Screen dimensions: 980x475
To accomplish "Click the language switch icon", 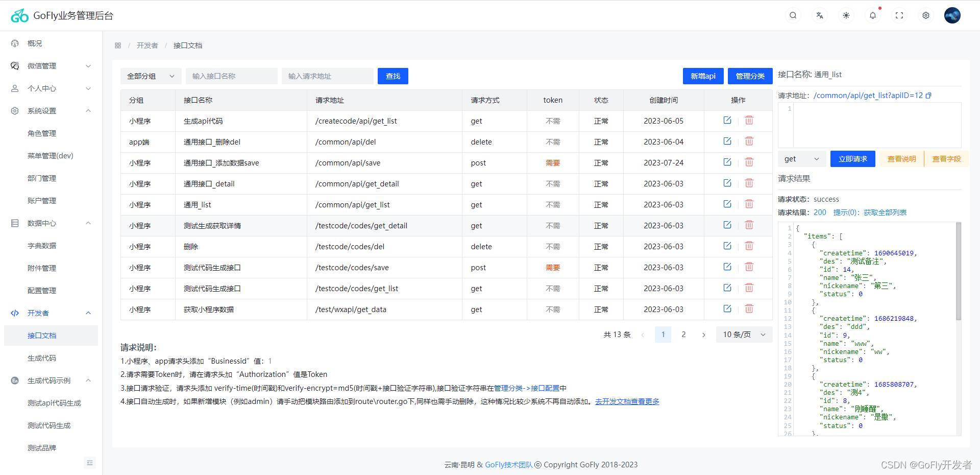I will [819, 15].
